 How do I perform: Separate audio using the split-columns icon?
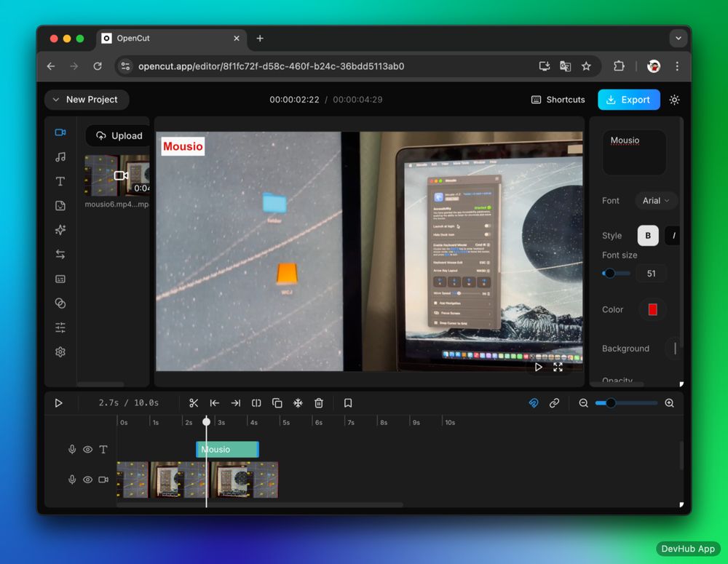pos(256,403)
